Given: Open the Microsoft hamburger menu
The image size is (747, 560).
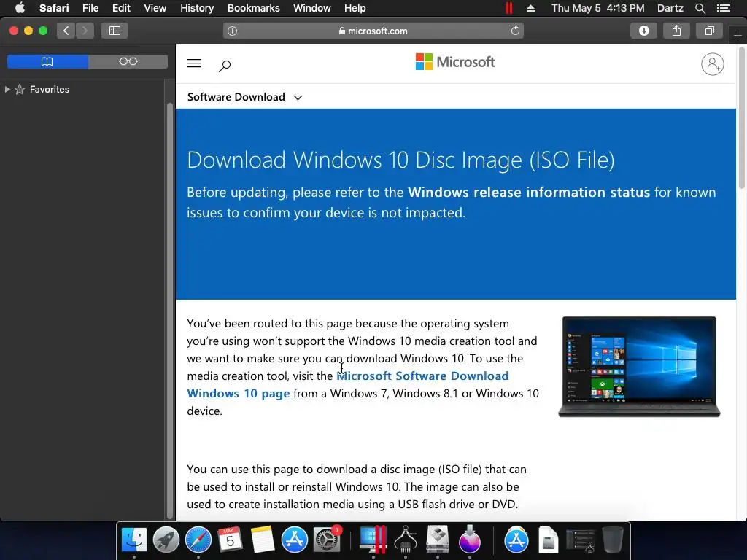Looking at the screenshot, I should tap(194, 63).
